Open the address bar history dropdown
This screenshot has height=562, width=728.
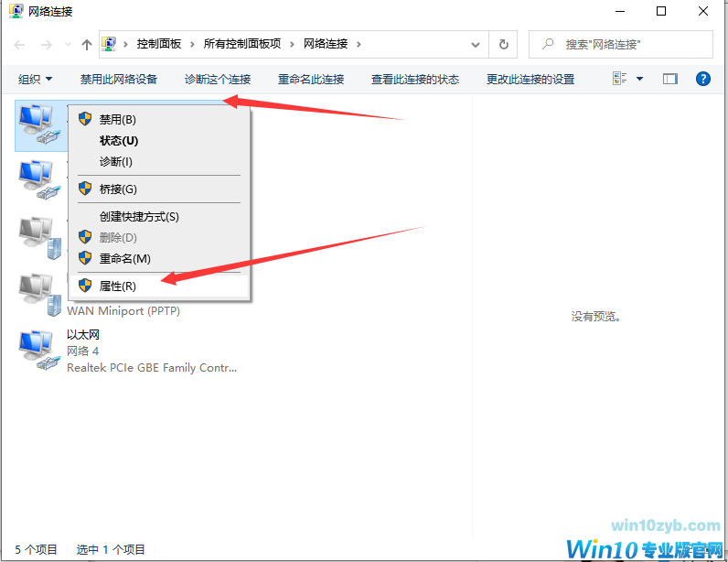(x=476, y=45)
